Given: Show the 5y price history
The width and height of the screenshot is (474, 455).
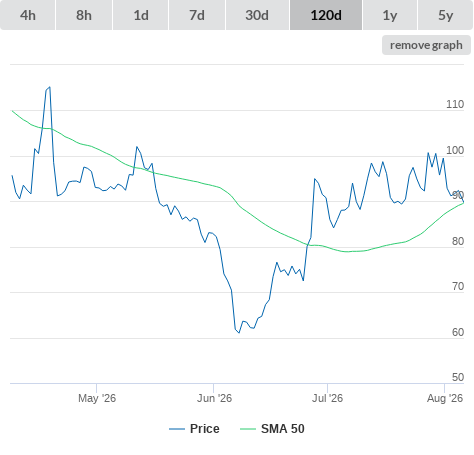Looking at the screenshot, I should 445,15.
